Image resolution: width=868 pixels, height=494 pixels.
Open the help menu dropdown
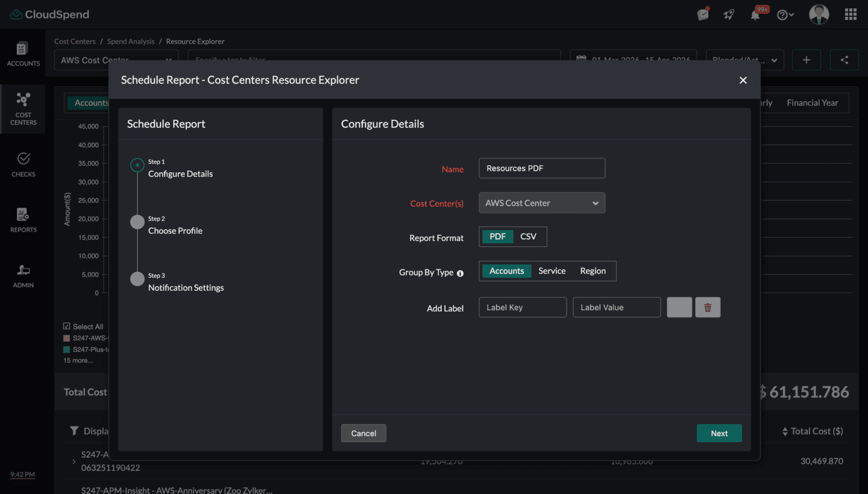pos(785,15)
